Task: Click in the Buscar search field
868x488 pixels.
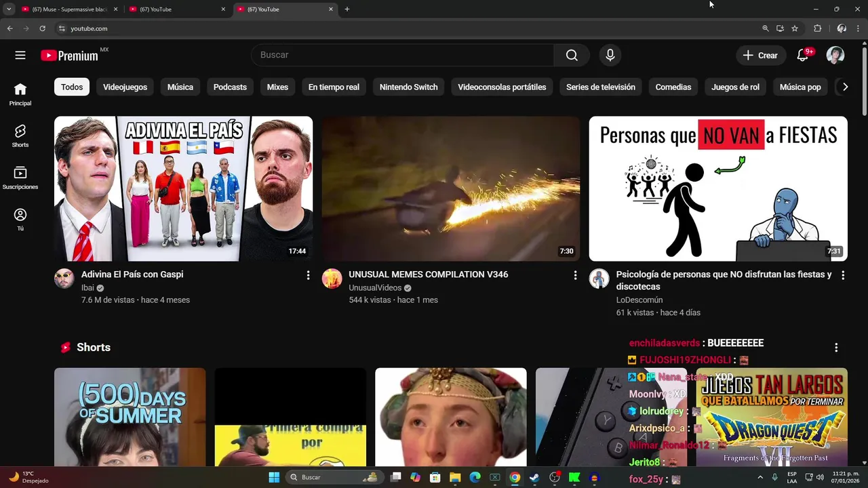Action: (x=403, y=55)
